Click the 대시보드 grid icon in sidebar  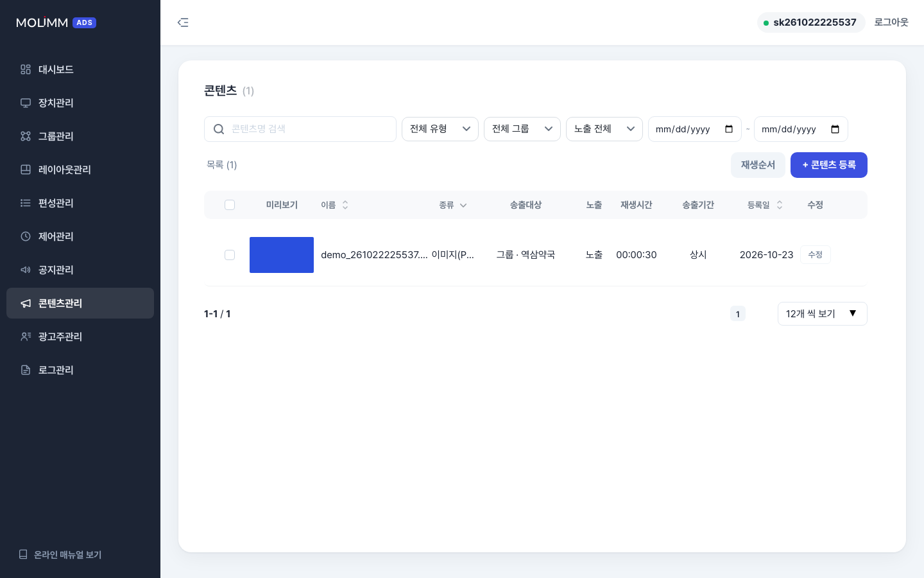(x=26, y=69)
